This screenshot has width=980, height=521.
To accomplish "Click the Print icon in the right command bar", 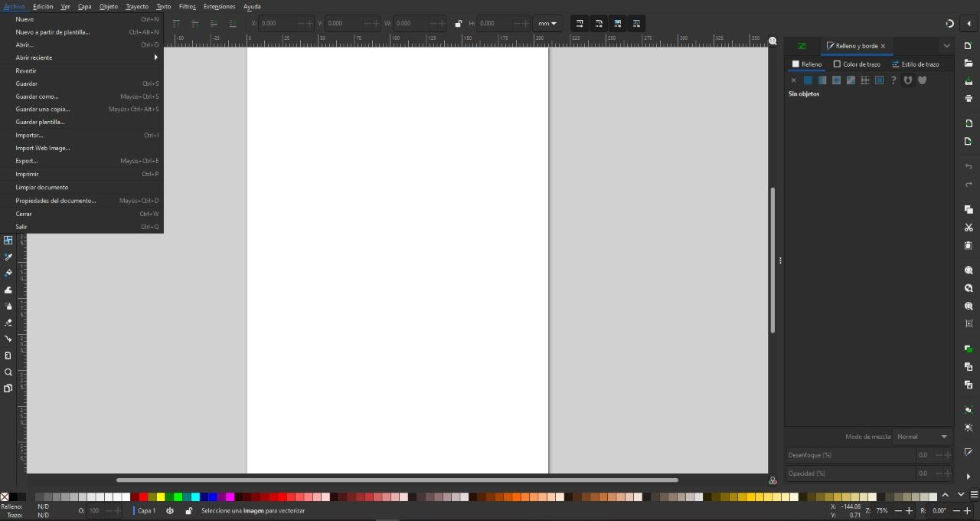I will click(x=969, y=98).
